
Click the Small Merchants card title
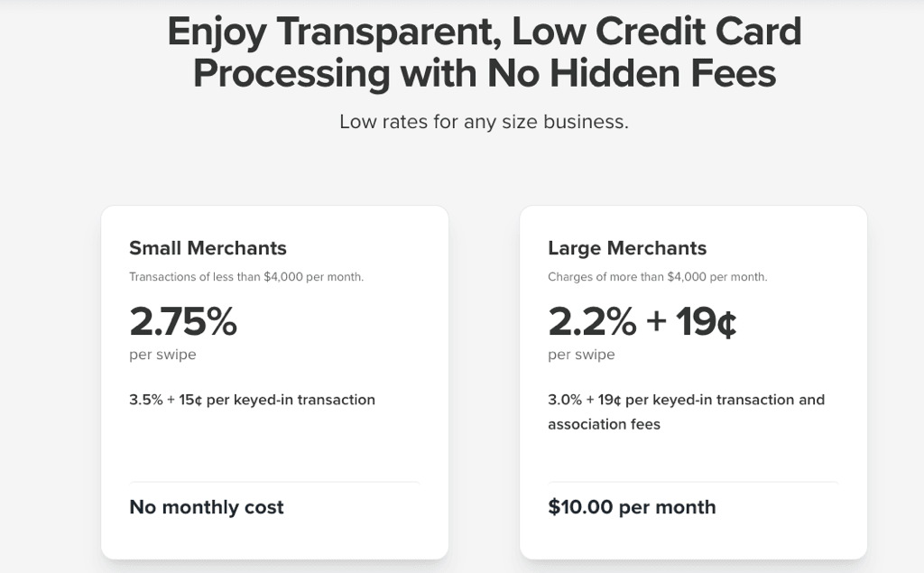208,248
